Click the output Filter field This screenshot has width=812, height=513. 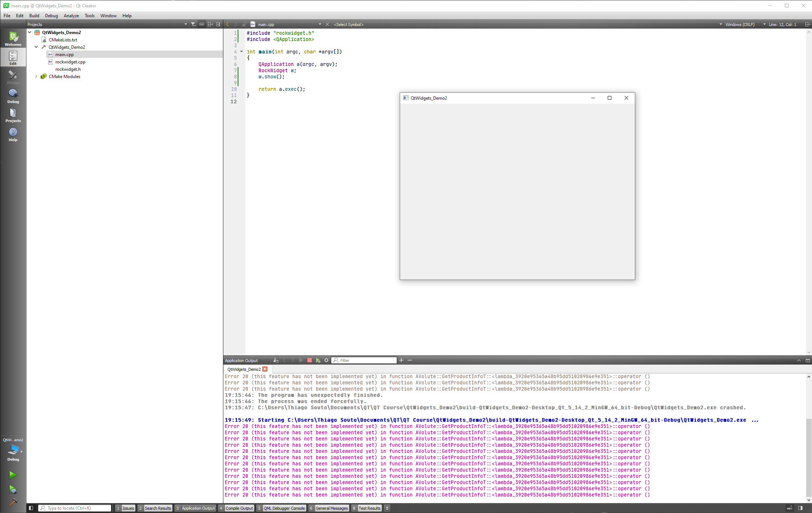point(364,361)
